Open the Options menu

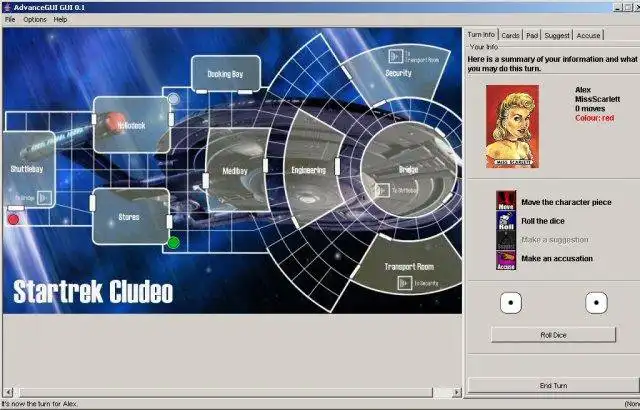[35, 20]
